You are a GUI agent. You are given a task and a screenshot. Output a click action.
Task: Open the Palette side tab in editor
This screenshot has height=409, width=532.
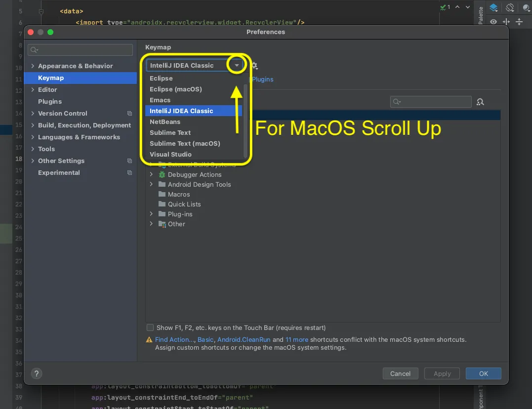(481, 15)
